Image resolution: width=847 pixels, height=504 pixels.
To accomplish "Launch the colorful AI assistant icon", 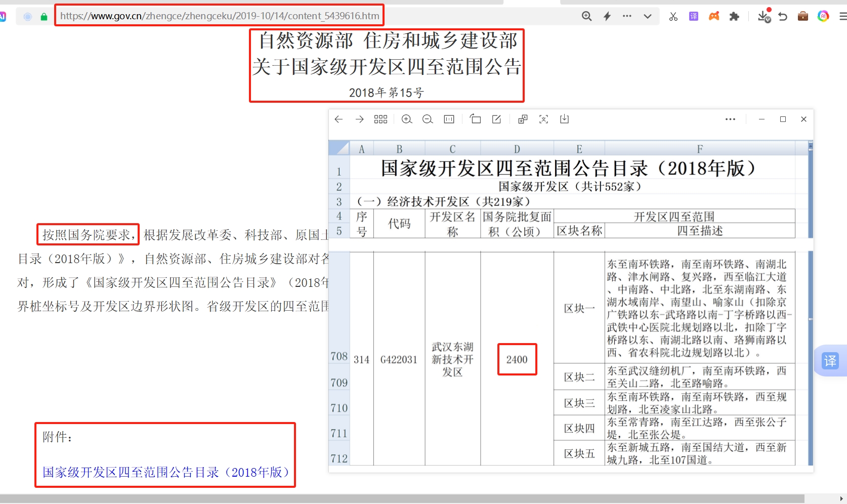I will 823,16.
